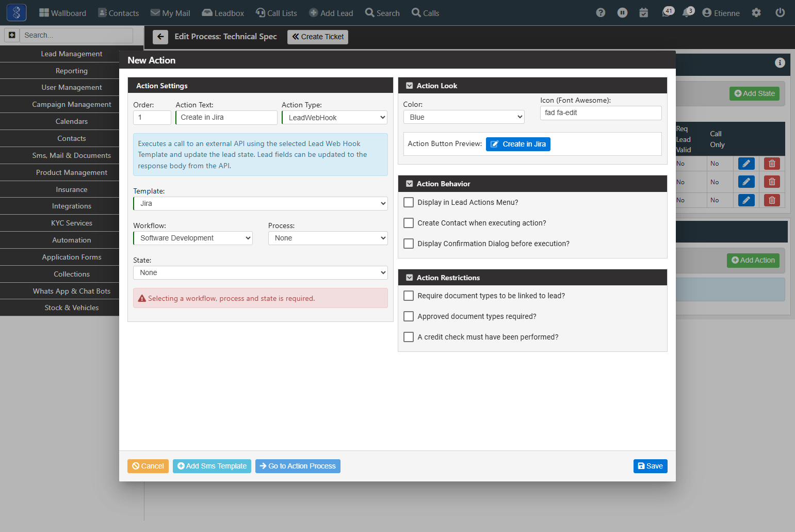Click Go to Action Process button

(x=298, y=466)
